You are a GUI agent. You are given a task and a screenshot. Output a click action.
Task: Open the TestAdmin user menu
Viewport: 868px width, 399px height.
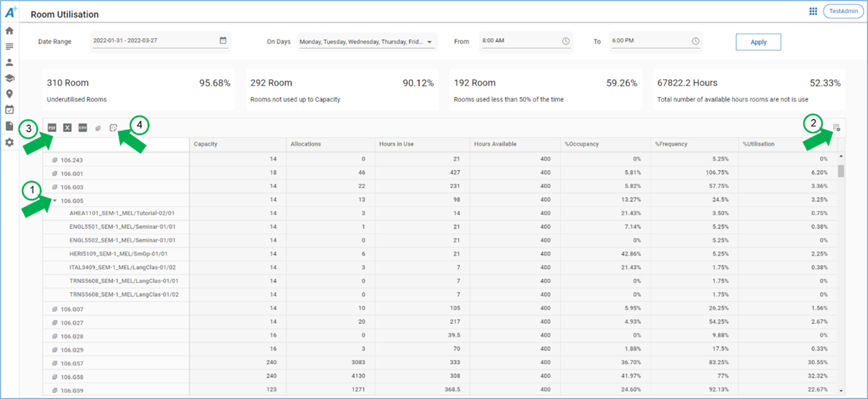(843, 11)
